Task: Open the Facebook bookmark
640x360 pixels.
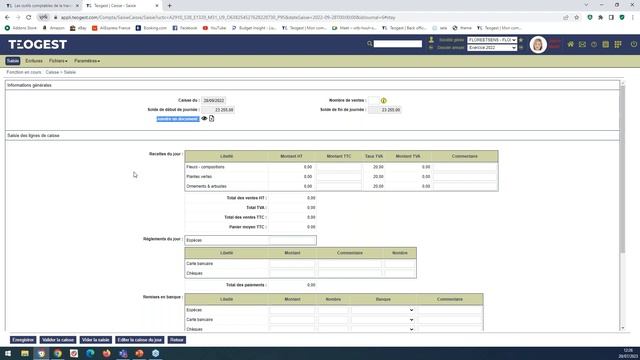Action: pos(184,28)
